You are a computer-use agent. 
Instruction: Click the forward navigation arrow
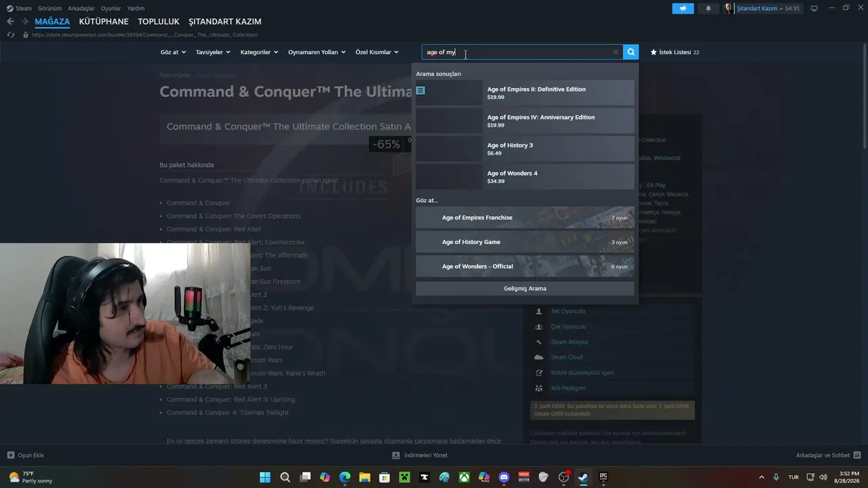coord(24,22)
